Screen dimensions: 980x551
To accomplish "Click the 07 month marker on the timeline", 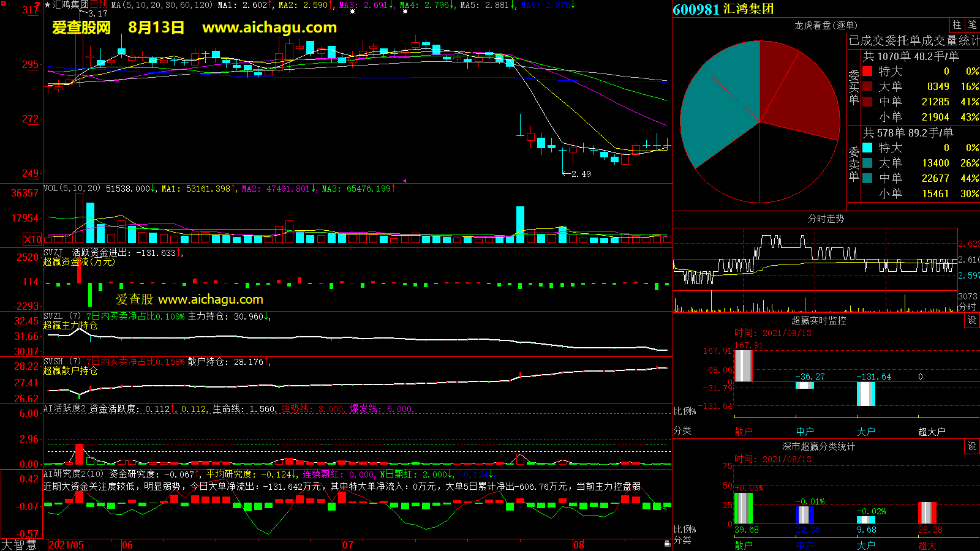I will [x=347, y=545].
